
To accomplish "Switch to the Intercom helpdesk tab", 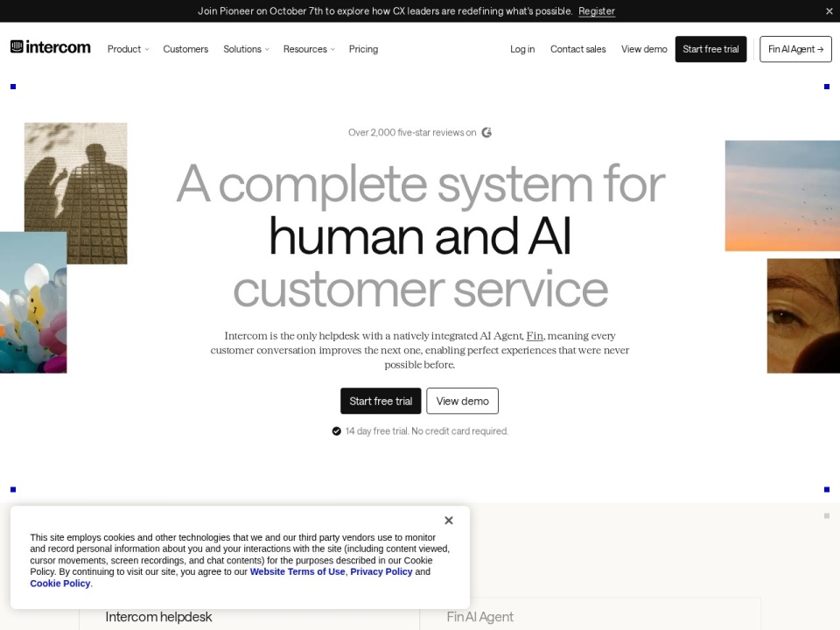I will click(158, 617).
